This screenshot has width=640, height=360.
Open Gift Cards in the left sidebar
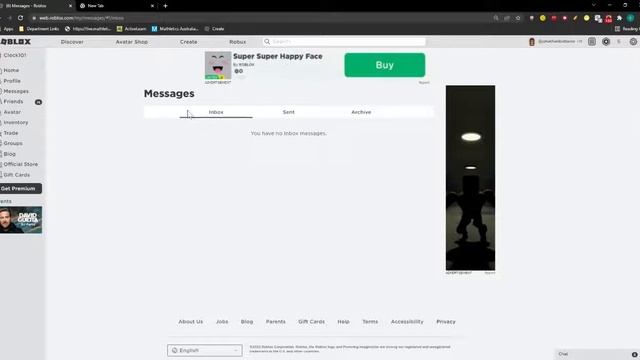coord(16,175)
